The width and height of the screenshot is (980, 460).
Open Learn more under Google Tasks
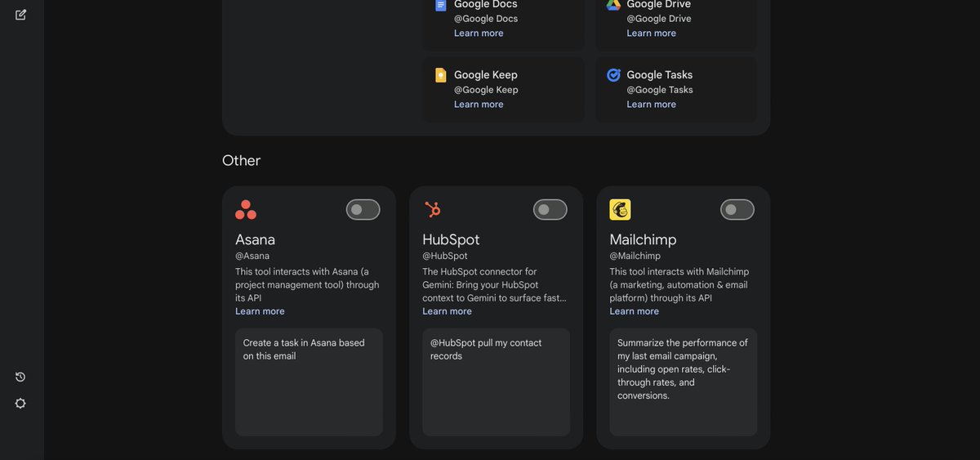tap(652, 105)
